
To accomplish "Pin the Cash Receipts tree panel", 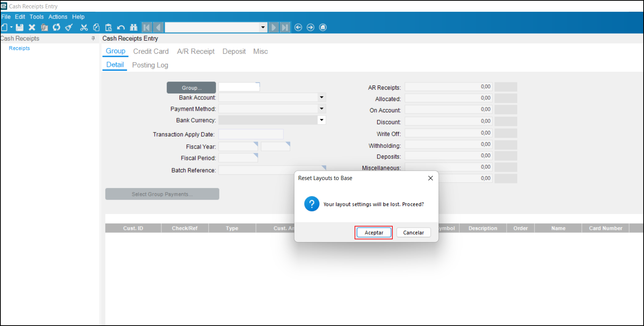I will pyautogui.click(x=93, y=38).
